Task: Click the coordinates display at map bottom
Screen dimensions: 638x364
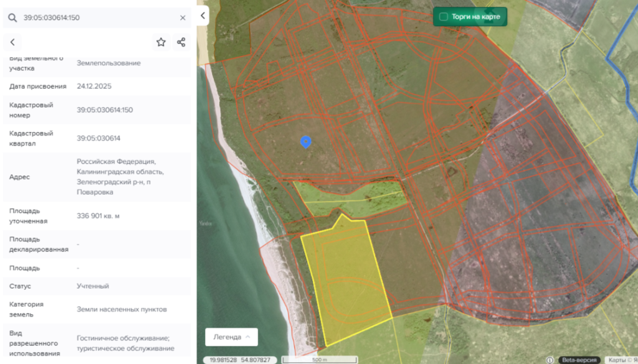Action: tap(240, 360)
